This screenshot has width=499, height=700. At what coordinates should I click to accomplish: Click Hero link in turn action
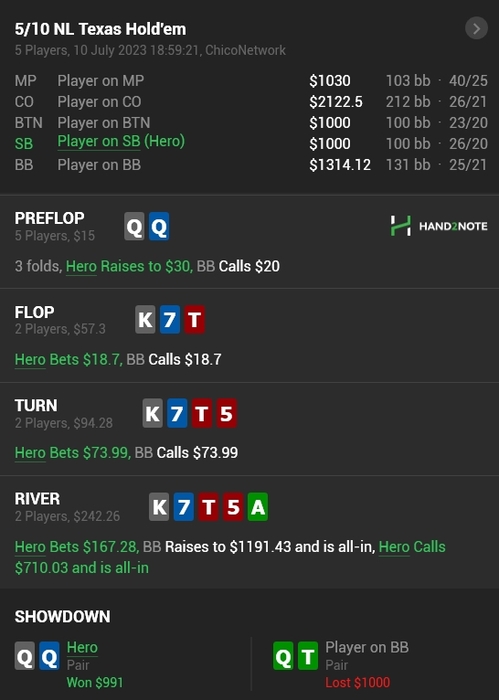30,453
